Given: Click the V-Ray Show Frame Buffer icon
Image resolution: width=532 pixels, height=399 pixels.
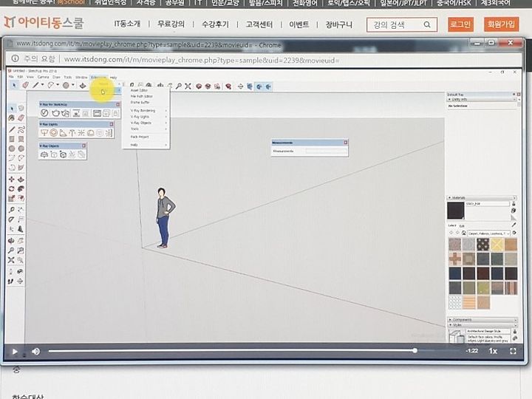Looking at the screenshot, I should pos(97,113).
